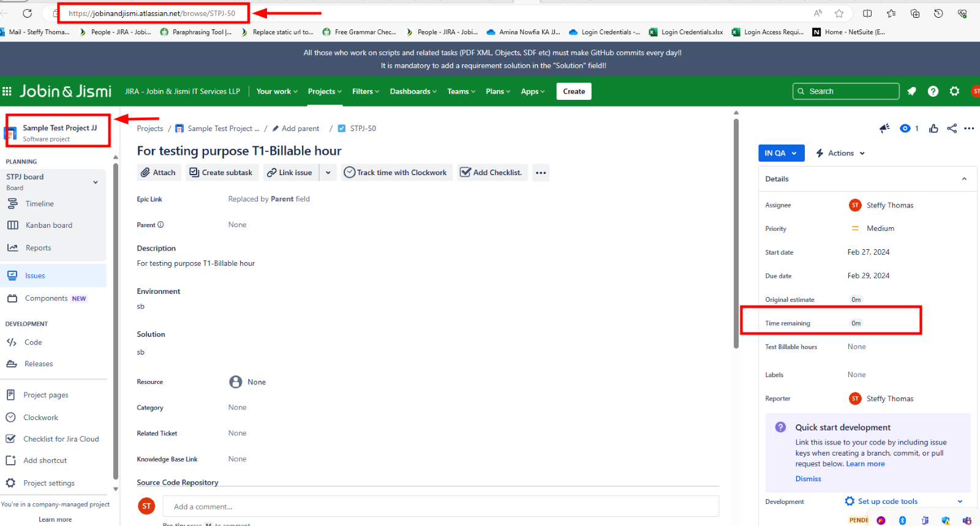This screenshot has width=980, height=526.
Task: Click the thumbs-up vote icon
Action: pyautogui.click(x=933, y=129)
